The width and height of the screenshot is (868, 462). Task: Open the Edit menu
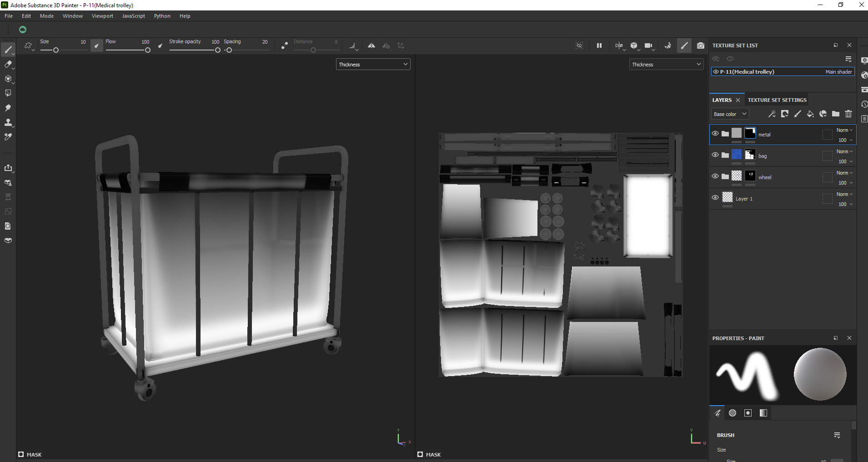[26, 16]
